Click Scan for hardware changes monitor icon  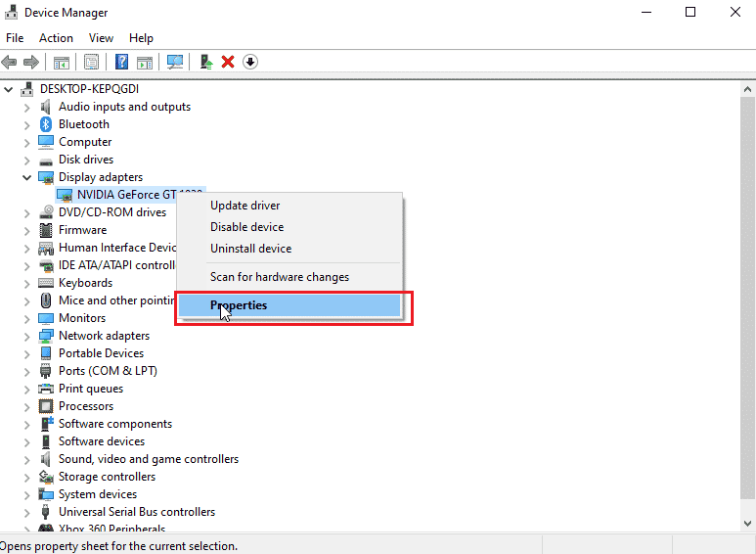coord(174,62)
